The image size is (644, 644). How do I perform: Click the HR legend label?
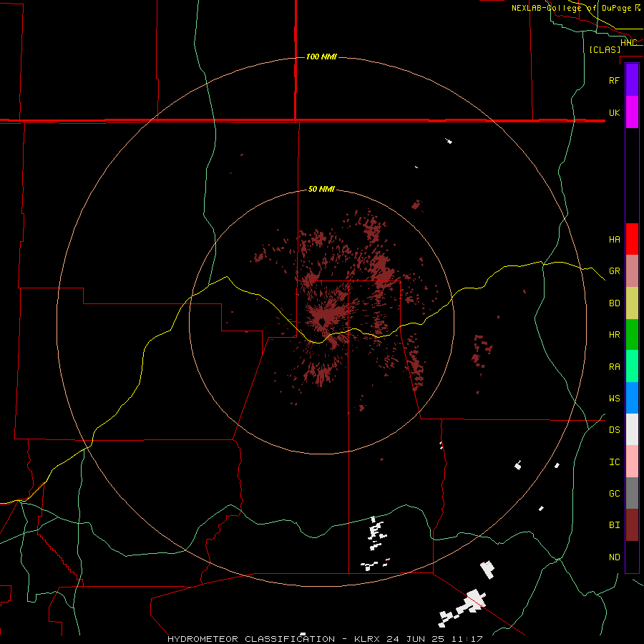(x=614, y=335)
